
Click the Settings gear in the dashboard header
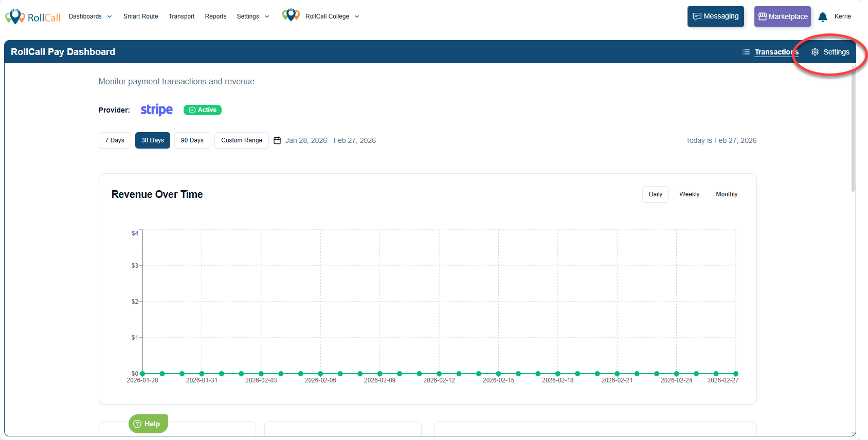(x=815, y=52)
